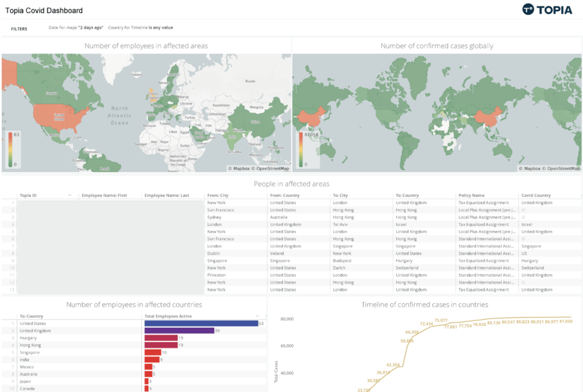The width and height of the screenshot is (583, 392).
Task: Click the United Kingdom bar showing 39
Action: pos(179,331)
